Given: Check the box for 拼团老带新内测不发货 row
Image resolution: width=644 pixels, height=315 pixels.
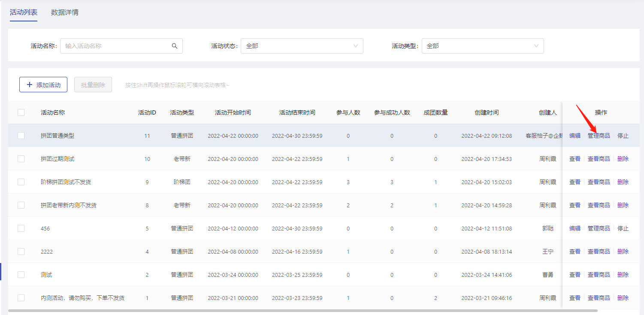Looking at the screenshot, I should click(x=21, y=205).
